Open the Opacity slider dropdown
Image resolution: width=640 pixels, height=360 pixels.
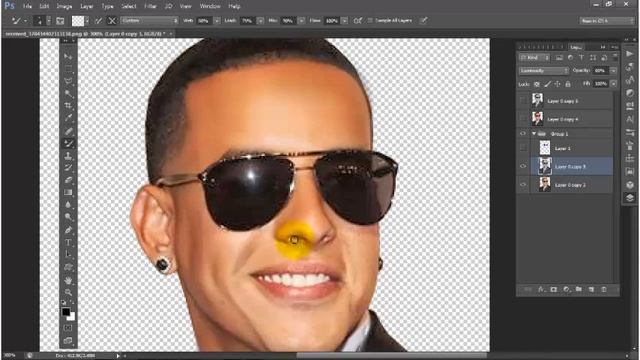coord(613,71)
